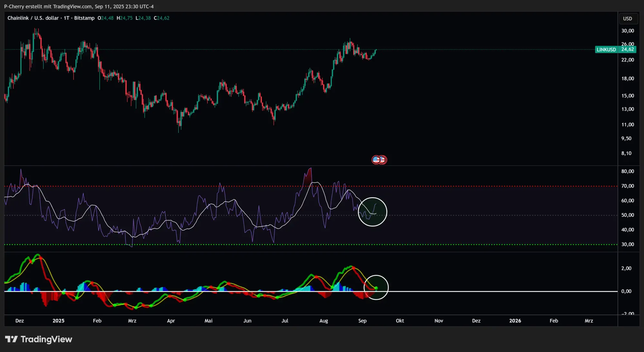Viewport: 644px width, 352px height.
Task: Click the Feb label following 2025
Action: (97, 321)
